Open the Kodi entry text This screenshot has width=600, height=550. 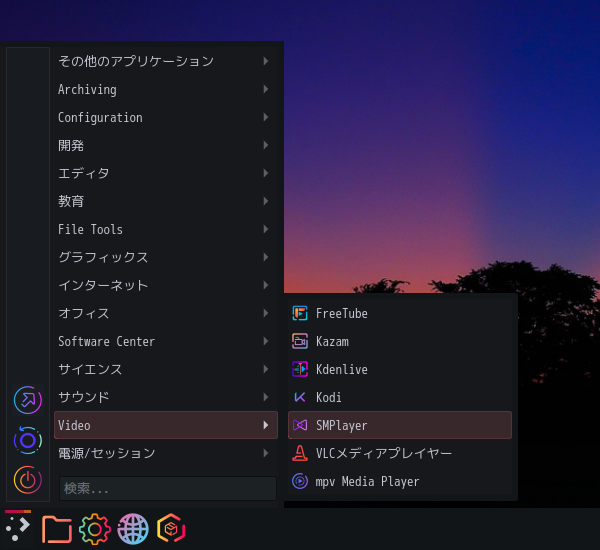[328, 397]
